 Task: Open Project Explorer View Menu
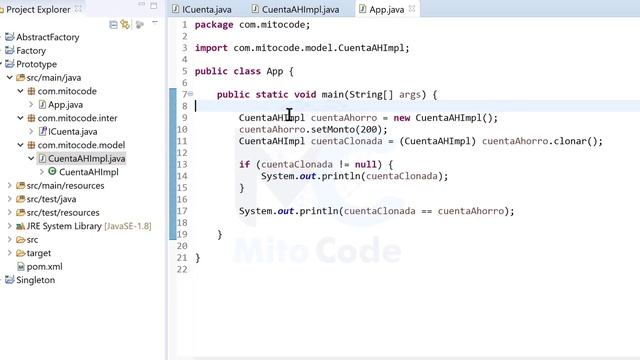tap(155, 23)
